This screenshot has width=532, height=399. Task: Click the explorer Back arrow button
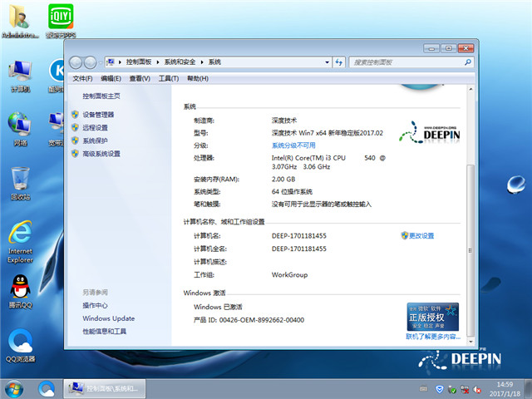pos(76,62)
